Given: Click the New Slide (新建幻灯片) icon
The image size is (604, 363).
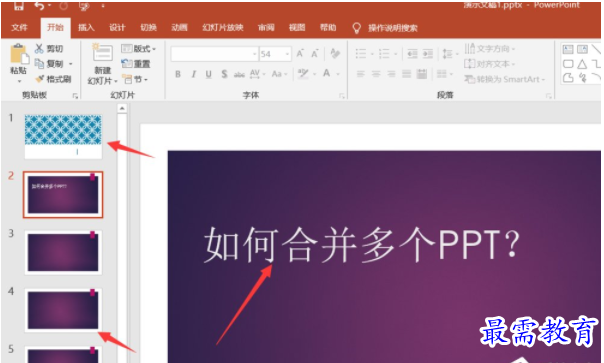Looking at the screenshot, I should point(102,52).
